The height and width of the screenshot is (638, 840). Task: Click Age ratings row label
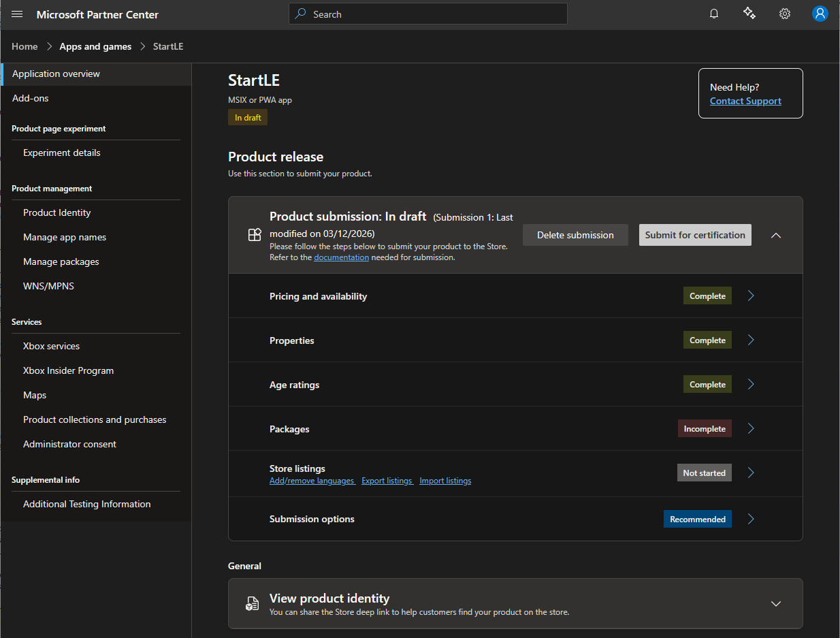point(294,385)
